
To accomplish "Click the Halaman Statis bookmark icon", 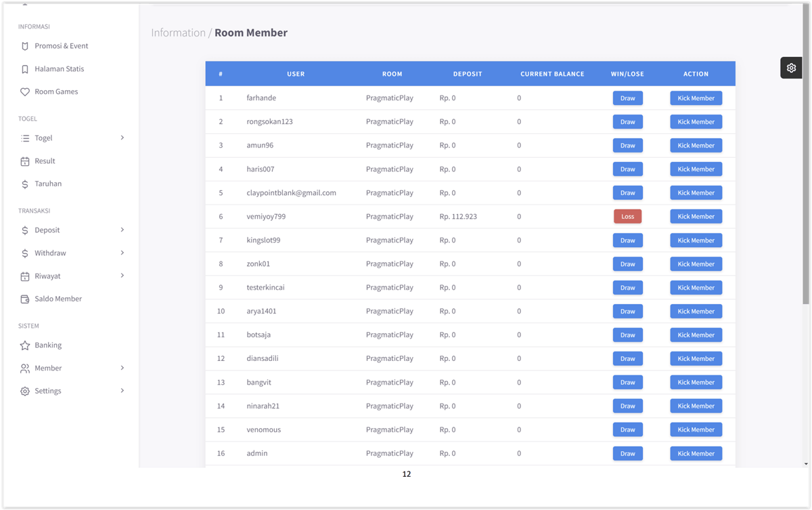I will coord(24,68).
